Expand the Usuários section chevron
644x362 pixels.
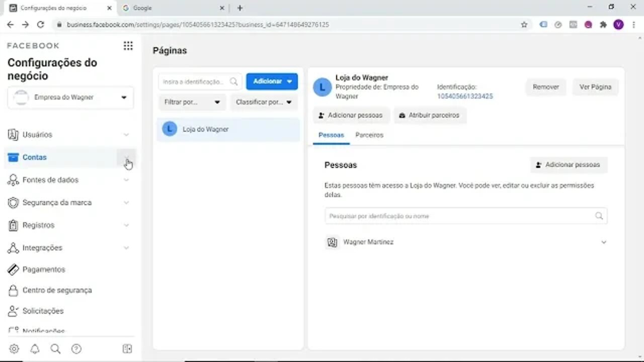[x=126, y=135]
